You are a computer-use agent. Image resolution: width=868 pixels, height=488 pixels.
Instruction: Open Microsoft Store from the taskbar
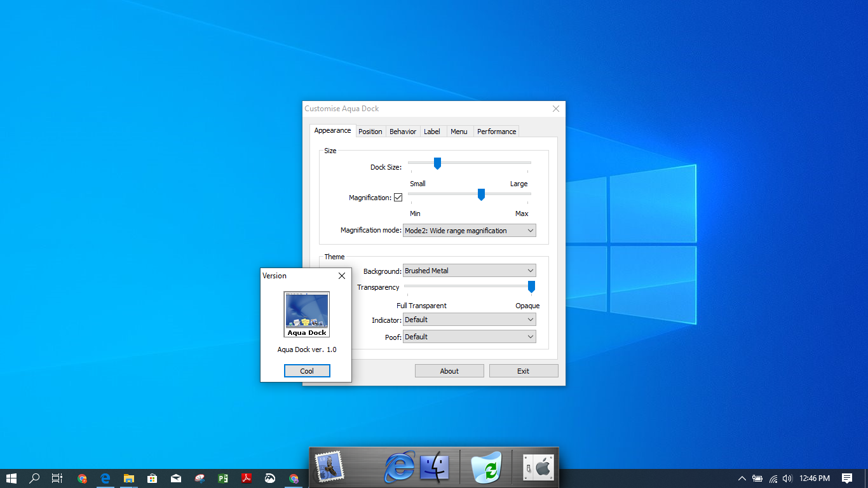click(153, 478)
